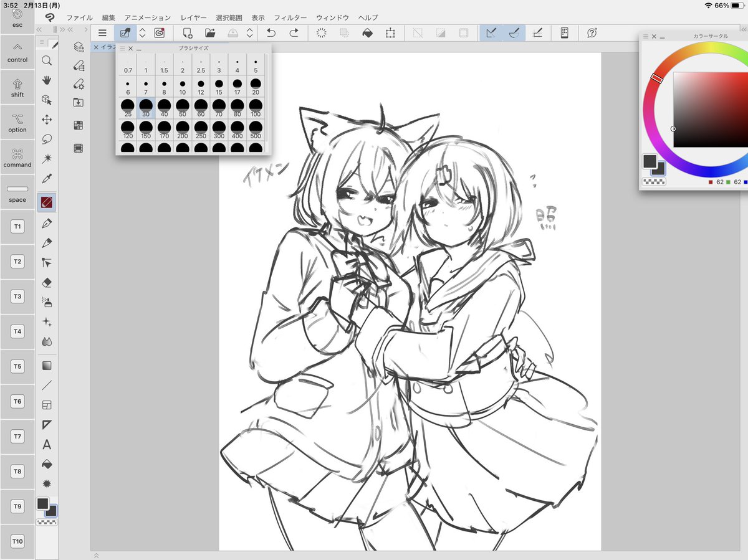
Task: Toggle Snap to Ruler
Action: (x=491, y=33)
